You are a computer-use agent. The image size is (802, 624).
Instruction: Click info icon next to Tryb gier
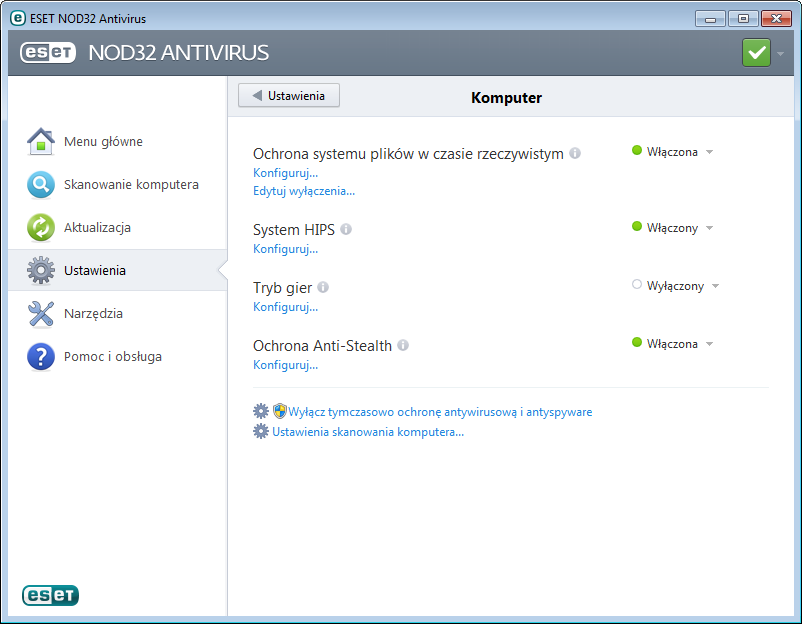point(323,287)
